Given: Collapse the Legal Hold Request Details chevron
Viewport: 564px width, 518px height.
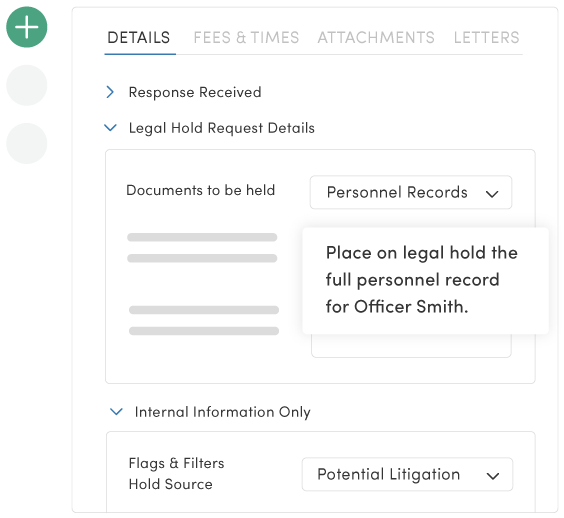Looking at the screenshot, I should pos(110,128).
